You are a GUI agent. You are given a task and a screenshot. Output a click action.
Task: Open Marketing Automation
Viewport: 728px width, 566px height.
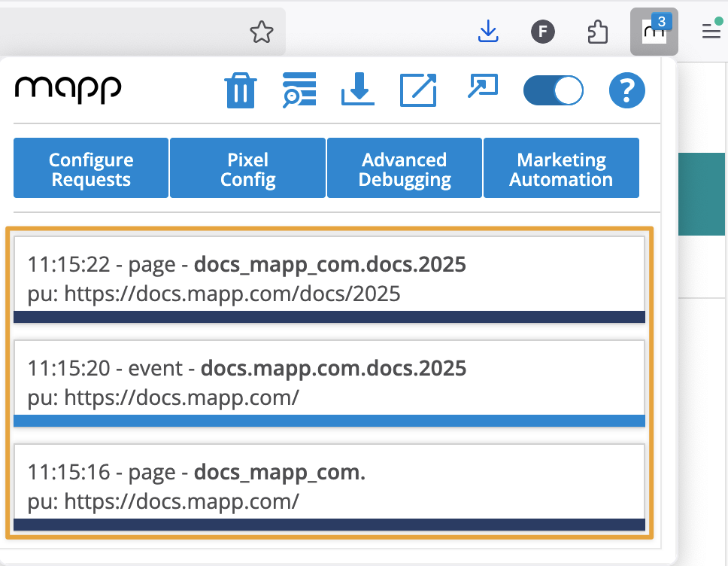(x=561, y=169)
